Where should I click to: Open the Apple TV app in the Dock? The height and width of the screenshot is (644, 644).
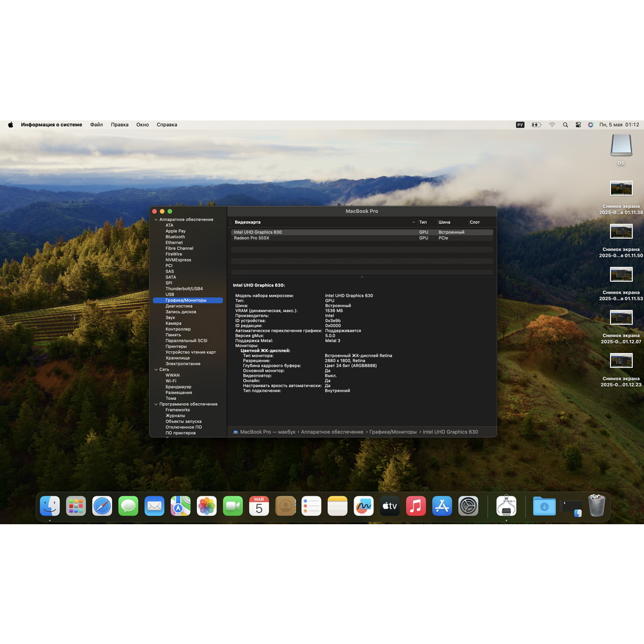tap(390, 506)
